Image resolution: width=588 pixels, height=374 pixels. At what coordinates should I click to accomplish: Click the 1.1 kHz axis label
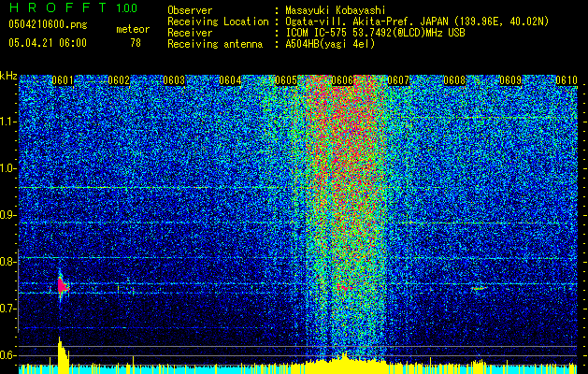click(x=7, y=122)
